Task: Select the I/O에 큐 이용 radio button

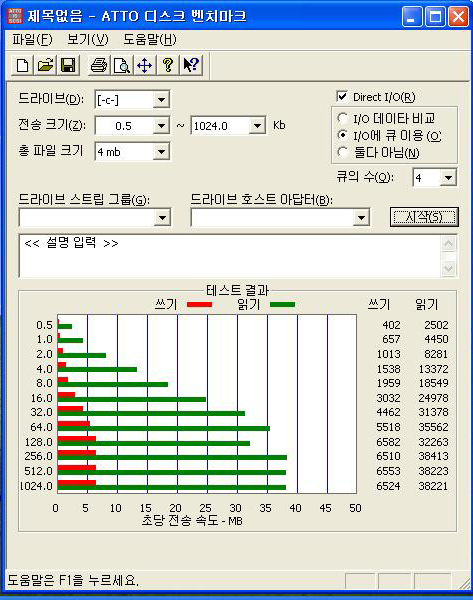Action: pos(343,135)
